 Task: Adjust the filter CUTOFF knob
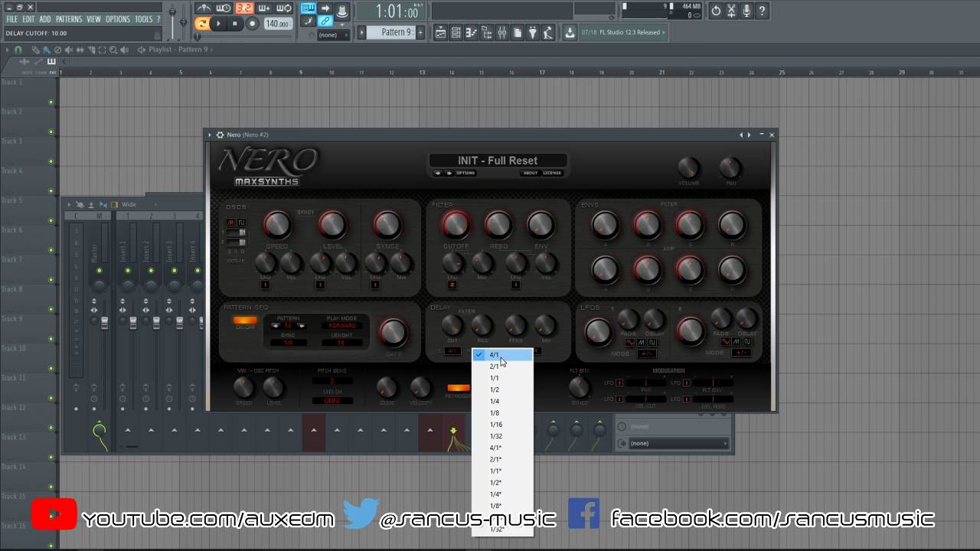pos(456,224)
